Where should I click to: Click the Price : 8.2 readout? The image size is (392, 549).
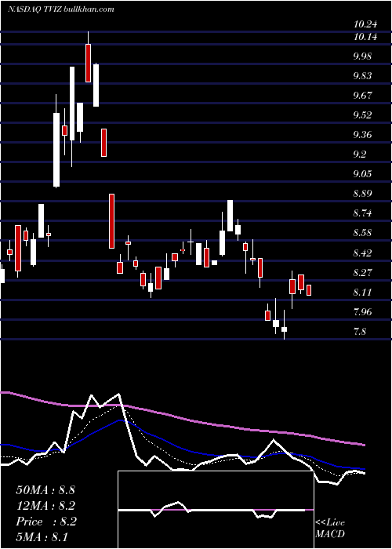point(46,522)
